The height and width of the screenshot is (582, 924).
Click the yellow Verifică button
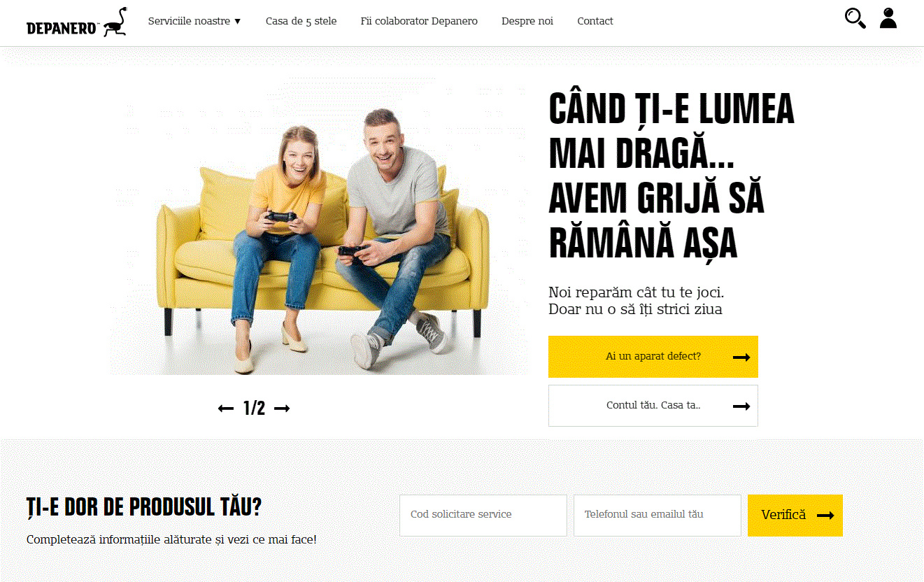(x=795, y=516)
